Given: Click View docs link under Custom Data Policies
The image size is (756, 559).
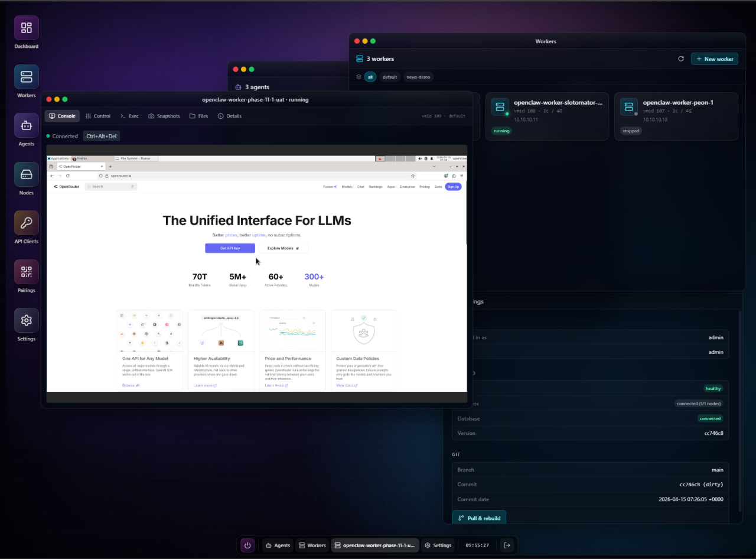Looking at the screenshot, I should coord(346,385).
